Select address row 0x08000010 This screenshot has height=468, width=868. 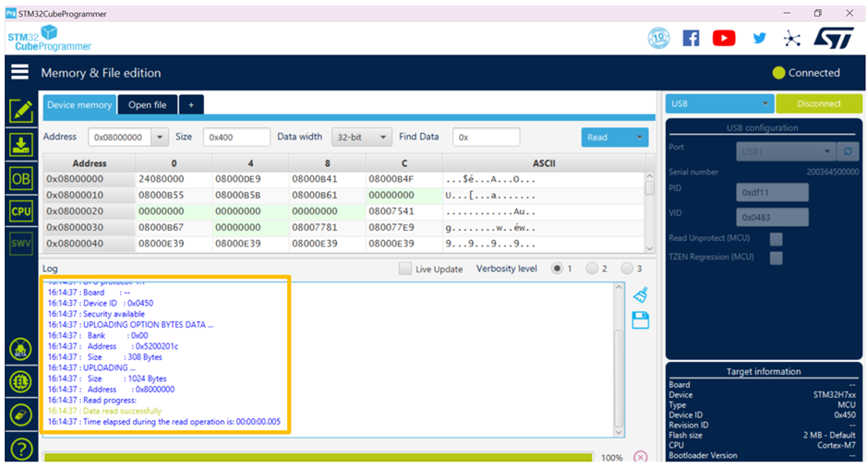coord(90,196)
